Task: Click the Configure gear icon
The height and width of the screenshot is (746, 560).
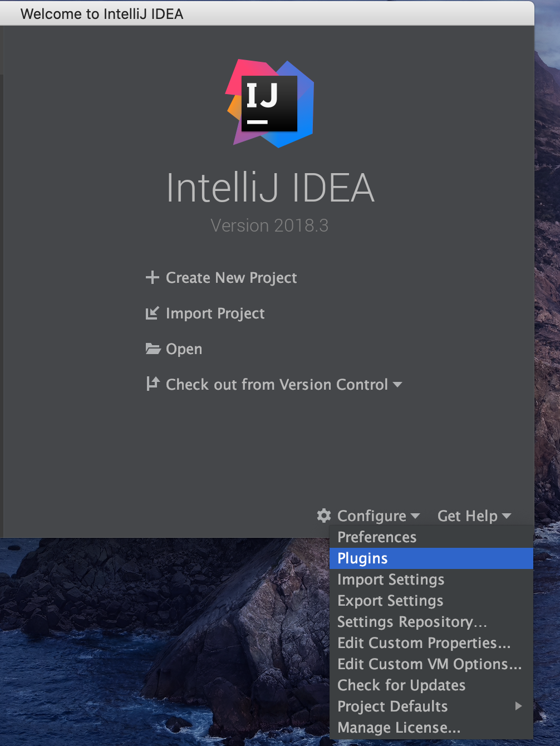Action: 324,516
